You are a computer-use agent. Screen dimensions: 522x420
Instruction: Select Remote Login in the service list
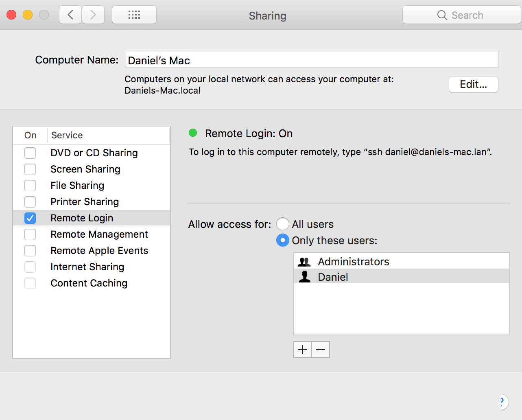(92, 218)
